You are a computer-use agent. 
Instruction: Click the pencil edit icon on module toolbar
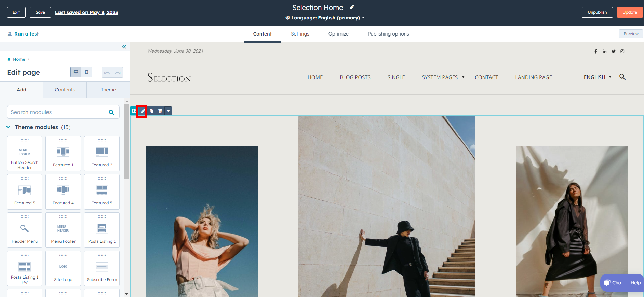coord(143,111)
